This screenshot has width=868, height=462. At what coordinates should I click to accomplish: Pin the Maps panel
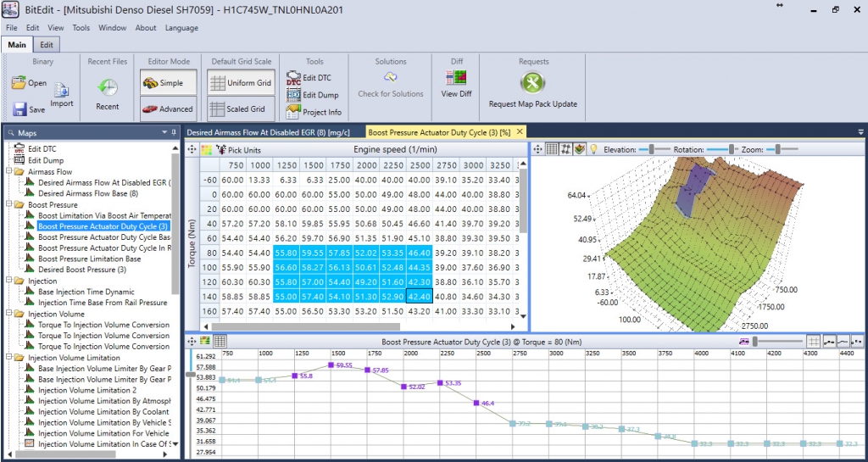pos(174,133)
